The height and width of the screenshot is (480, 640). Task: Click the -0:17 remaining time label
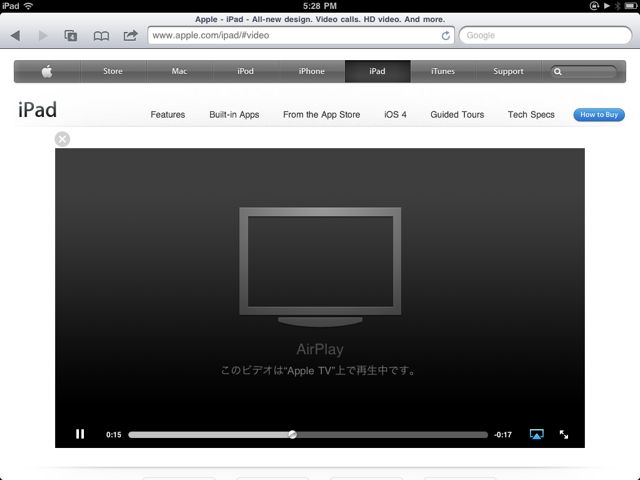(x=503, y=435)
